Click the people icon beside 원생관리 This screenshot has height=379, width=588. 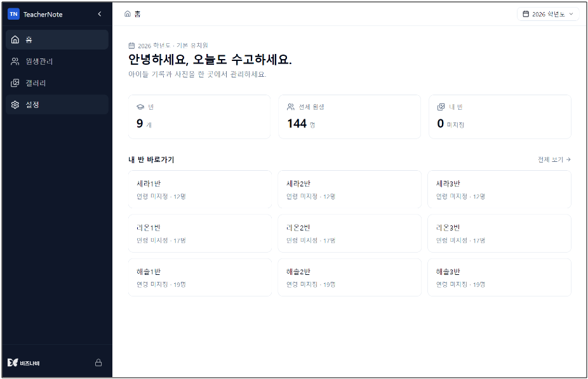[15, 62]
